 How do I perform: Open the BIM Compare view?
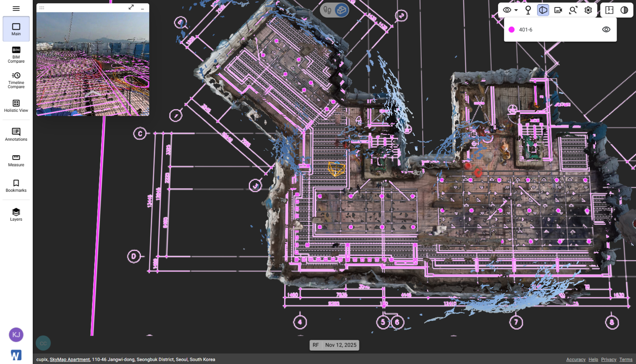tap(16, 55)
